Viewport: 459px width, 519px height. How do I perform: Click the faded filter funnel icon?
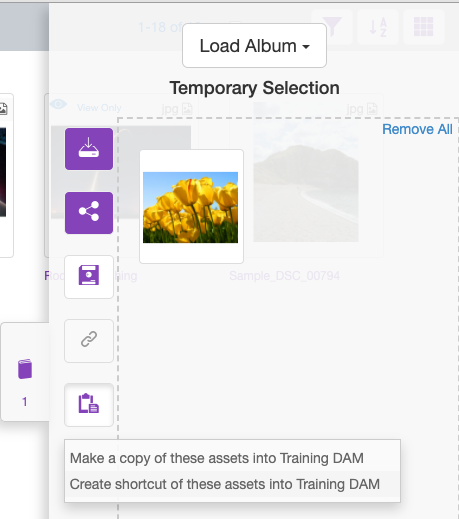[332, 27]
